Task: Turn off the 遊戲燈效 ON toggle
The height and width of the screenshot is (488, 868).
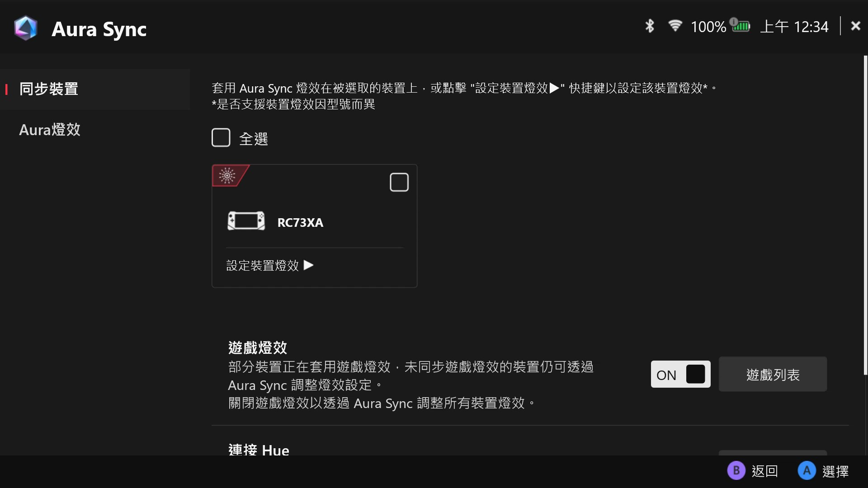Action: click(680, 374)
